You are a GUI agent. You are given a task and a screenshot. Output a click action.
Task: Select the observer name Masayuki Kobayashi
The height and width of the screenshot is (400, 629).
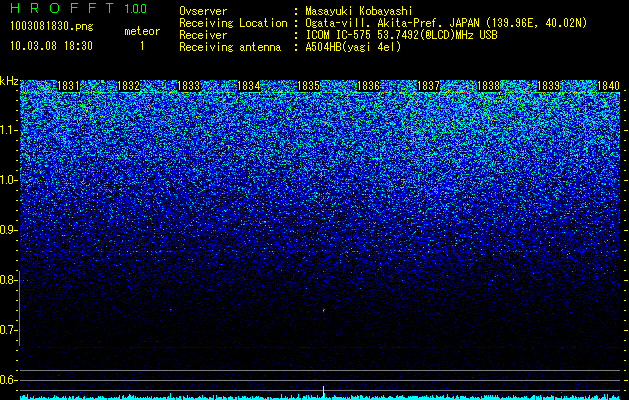(359, 11)
